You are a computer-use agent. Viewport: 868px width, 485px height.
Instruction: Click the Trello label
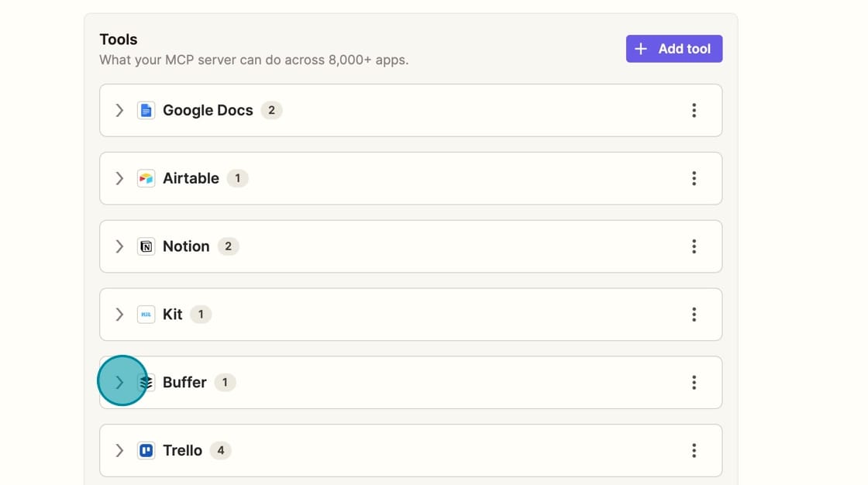pyautogui.click(x=182, y=451)
